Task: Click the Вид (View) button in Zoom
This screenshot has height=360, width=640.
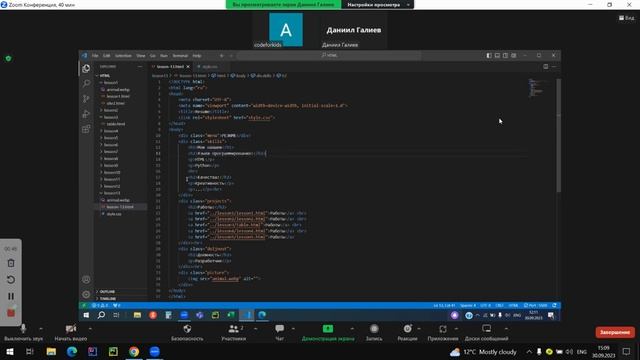Action: coord(627,18)
